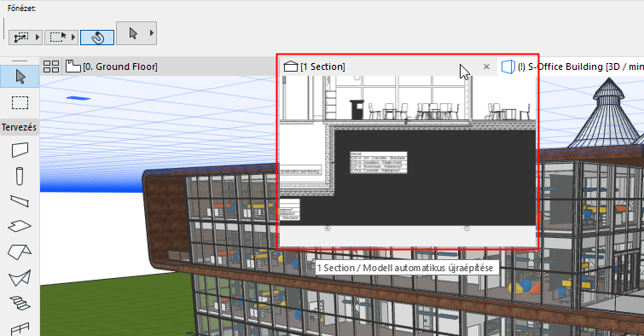Click the Section tab preview thumbnail
Image resolution: width=644 pixels, height=336 pixels.
point(408,160)
